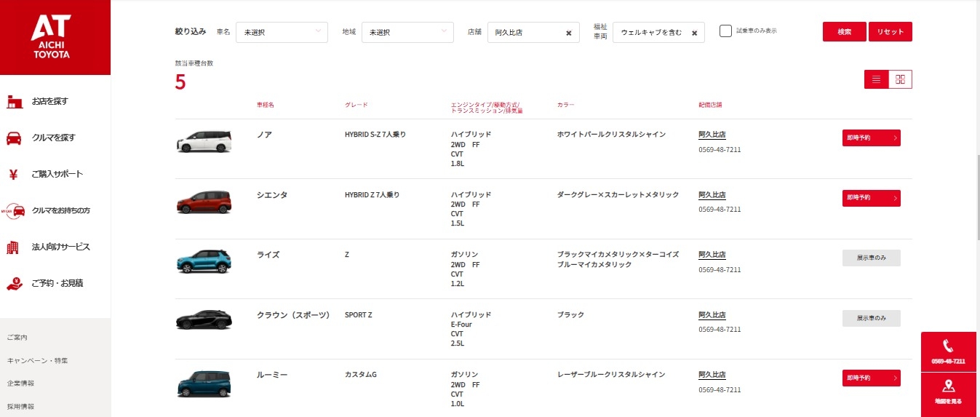
Task: Click the hand with coin icon in the sidebar
Action: pyautogui.click(x=14, y=283)
